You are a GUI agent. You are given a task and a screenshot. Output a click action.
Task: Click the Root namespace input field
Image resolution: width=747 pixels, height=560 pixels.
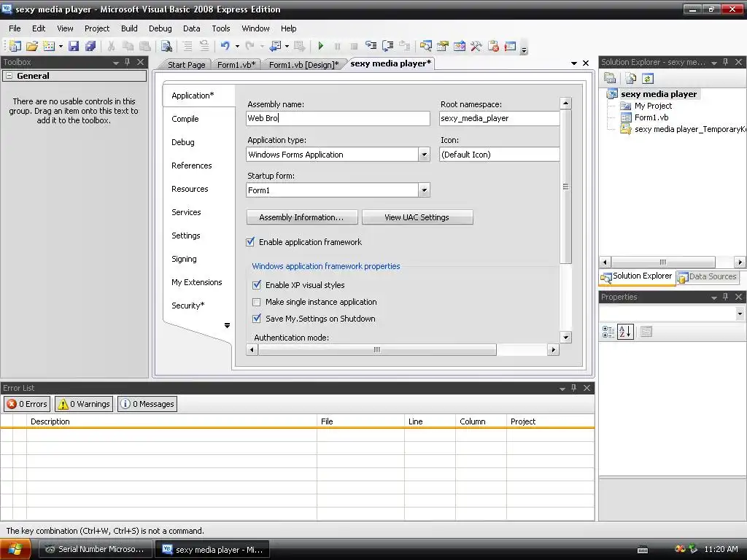tap(499, 118)
